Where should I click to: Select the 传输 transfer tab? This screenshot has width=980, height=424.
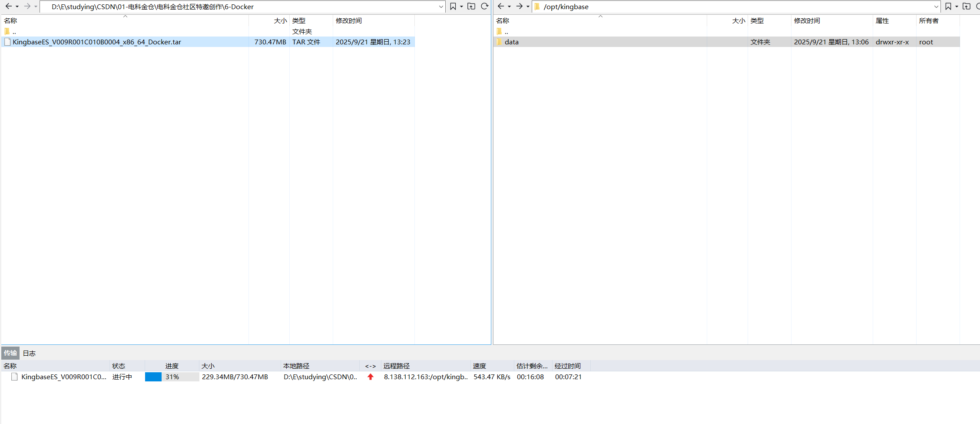pyautogui.click(x=10, y=353)
